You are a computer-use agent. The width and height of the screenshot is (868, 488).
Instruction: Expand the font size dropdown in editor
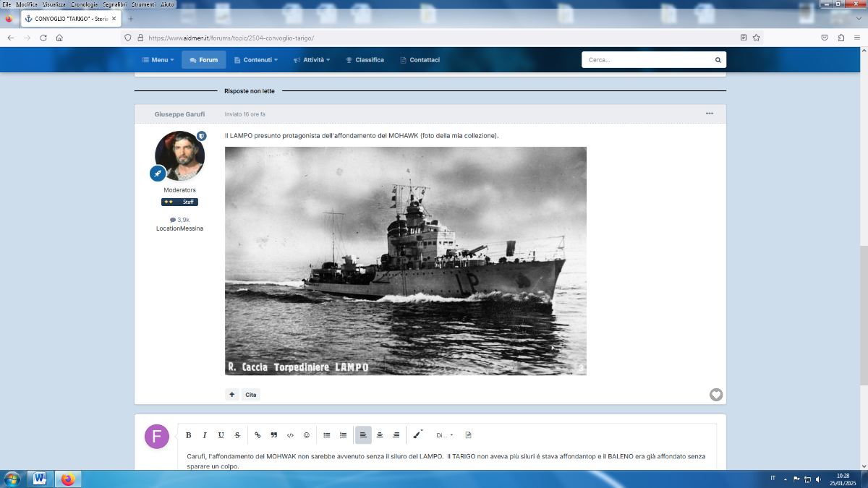click(444, 435)
